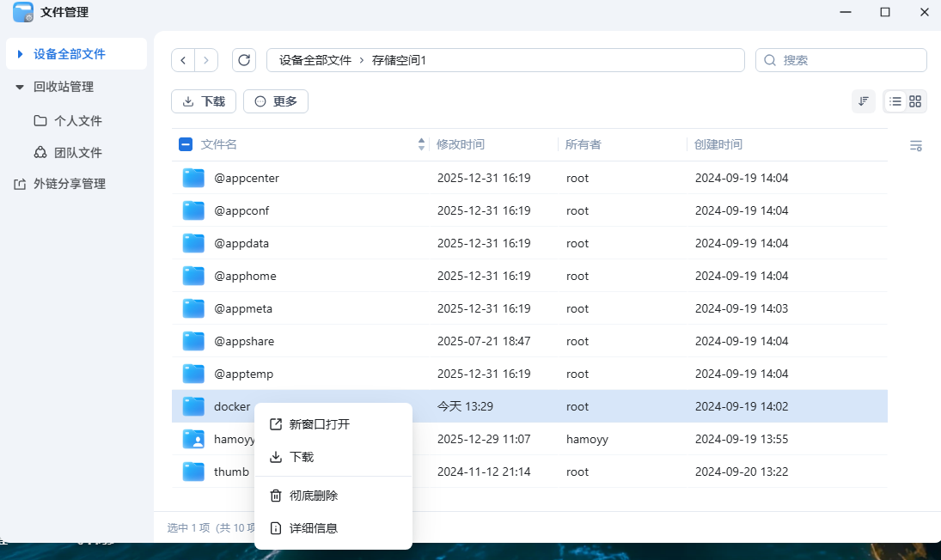This screenshot has width=941, height=560.
Task: Click the thumb folder icon
Action: point(193,472)
